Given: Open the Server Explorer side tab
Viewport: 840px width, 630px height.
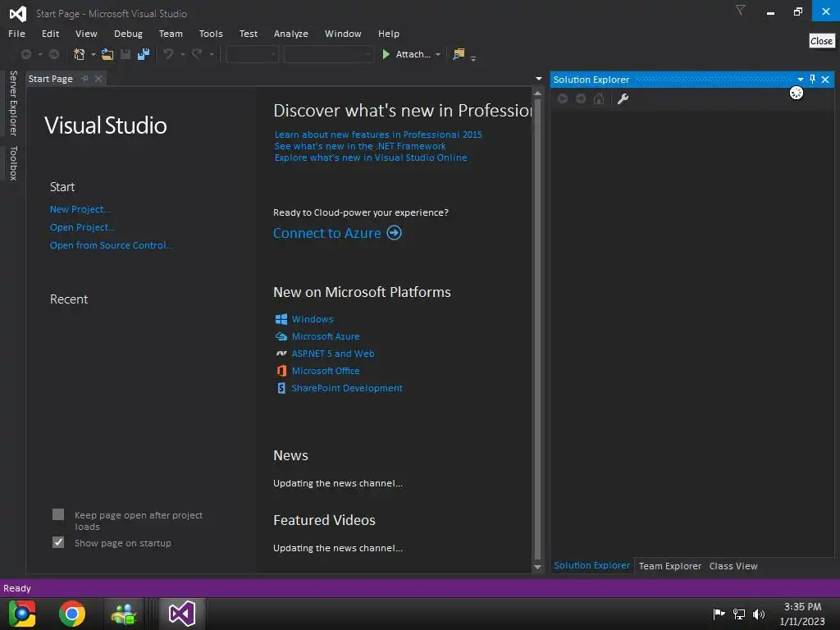Looking at the screenshot, I should 13,103.
